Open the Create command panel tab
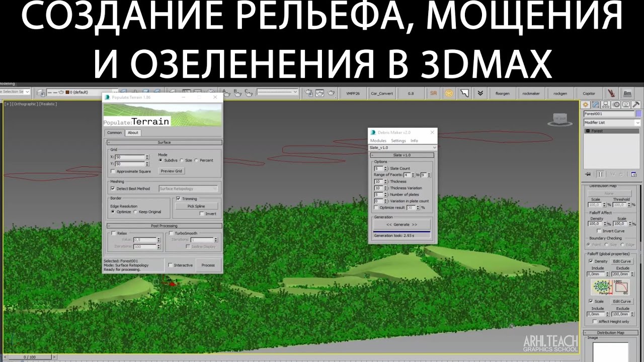 pyautogui.click(x=586, y=105)
